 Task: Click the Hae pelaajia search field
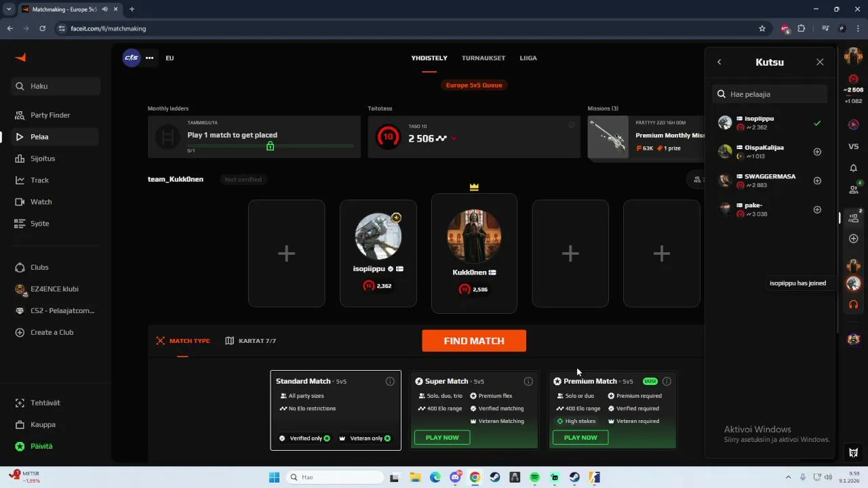click(770, 94)
